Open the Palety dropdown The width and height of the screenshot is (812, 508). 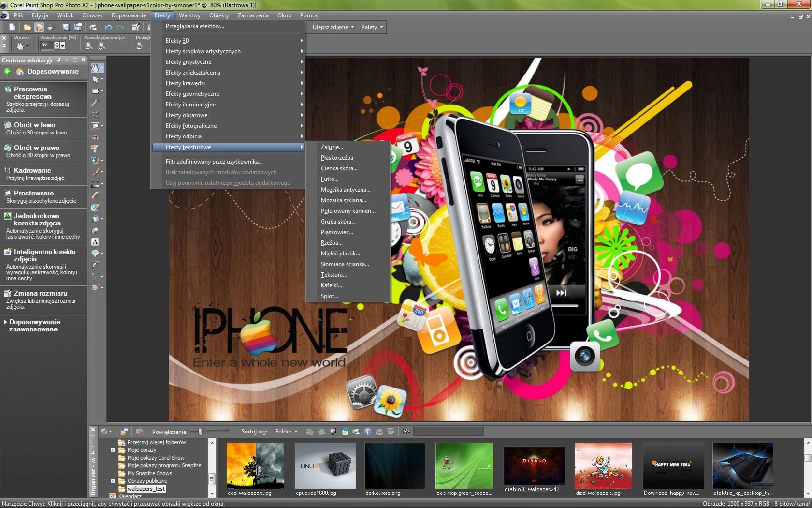[372, 27]
